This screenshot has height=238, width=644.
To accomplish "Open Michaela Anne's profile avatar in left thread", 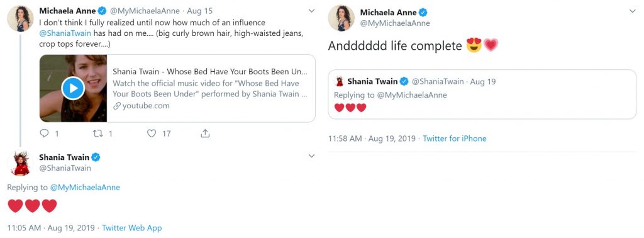I will click(x=20, y=18).
